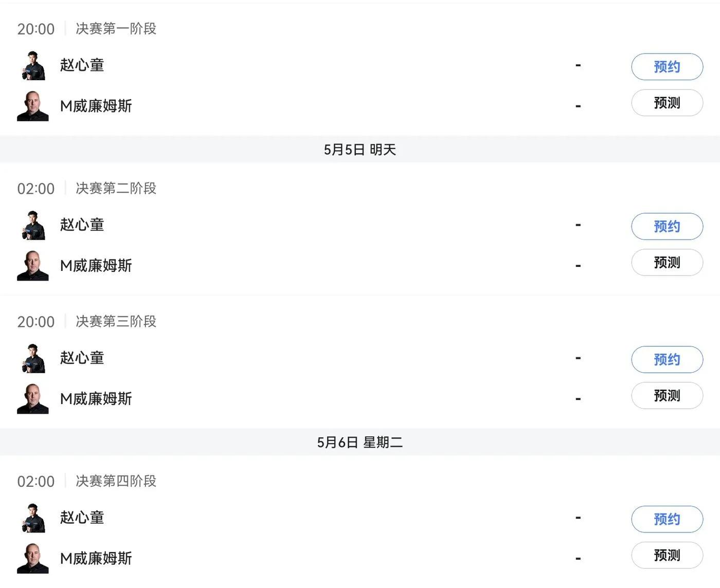720x588 pixels.
Task: Open 赵心童 name link in 决赛第一阶段
Action: coord(82,65)
